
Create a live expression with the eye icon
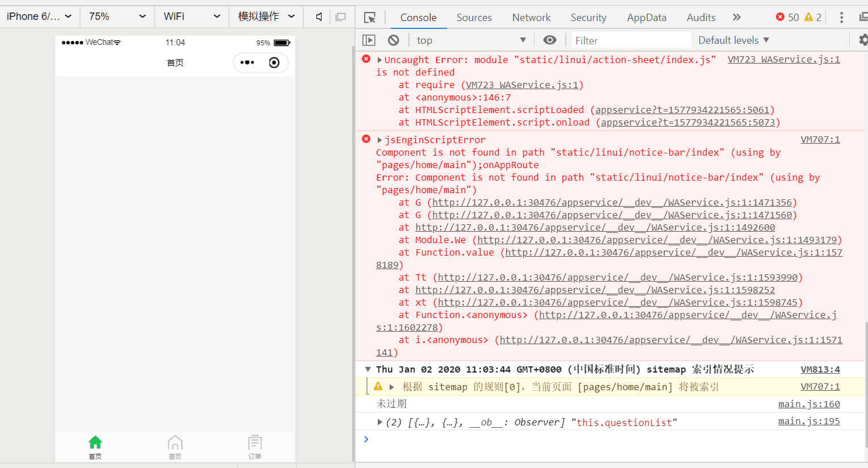[549, 40]
